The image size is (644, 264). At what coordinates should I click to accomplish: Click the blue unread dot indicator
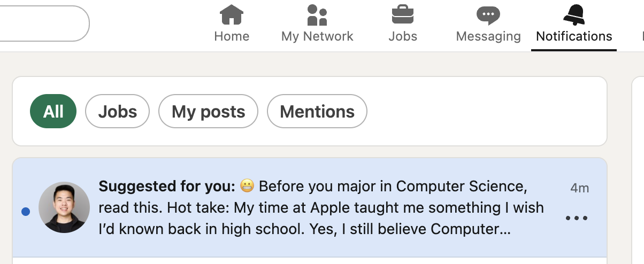(x=26, y=212)
